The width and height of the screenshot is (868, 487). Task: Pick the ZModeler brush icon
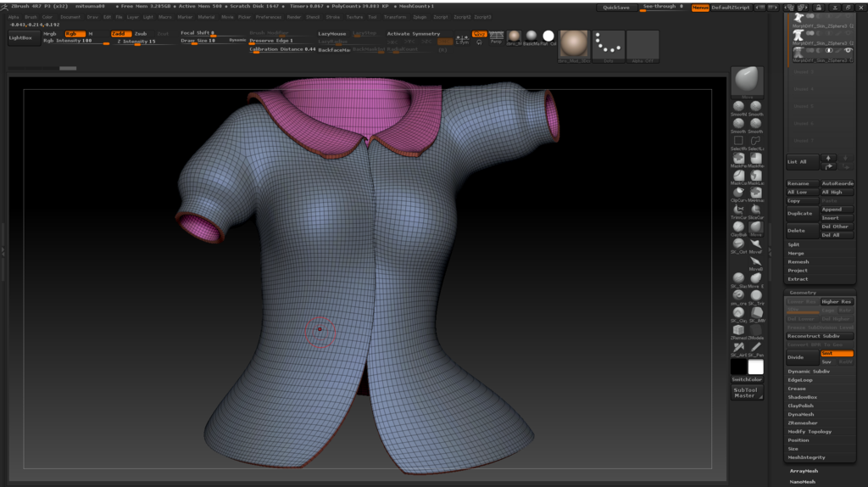click(x=755, y=331)
